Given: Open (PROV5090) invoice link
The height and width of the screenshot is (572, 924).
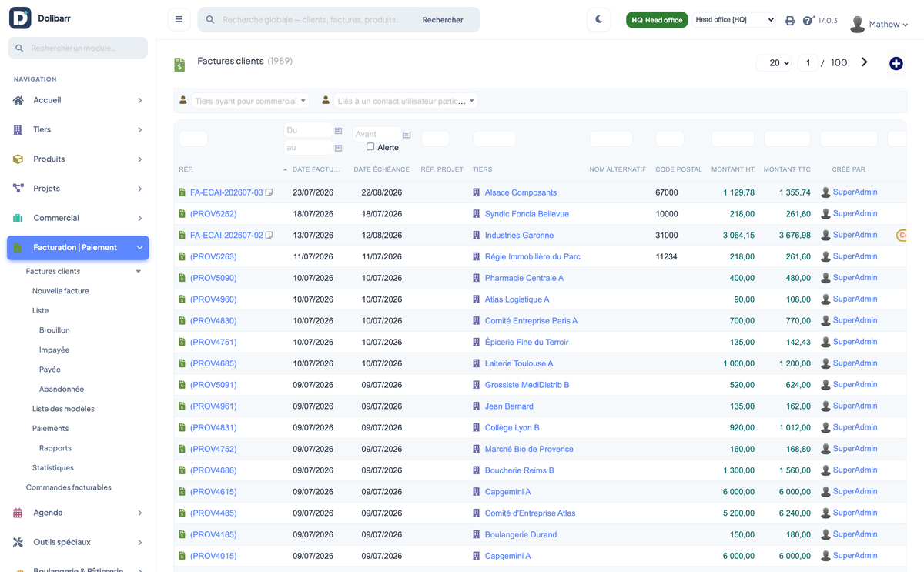Looking at the screenshot, I should 213,278.
